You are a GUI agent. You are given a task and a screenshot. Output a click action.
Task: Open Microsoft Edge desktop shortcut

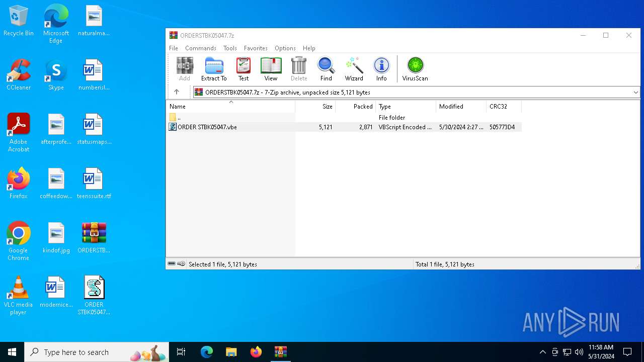click(x=56, y=24)
